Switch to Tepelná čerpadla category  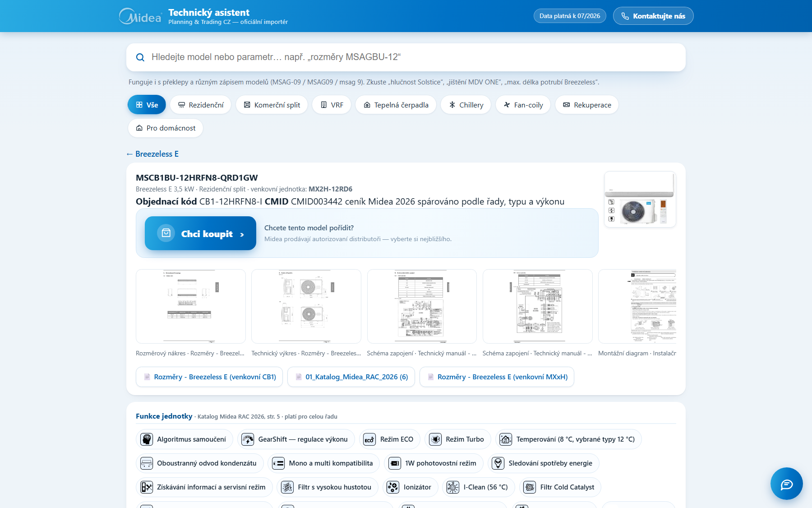396,105
